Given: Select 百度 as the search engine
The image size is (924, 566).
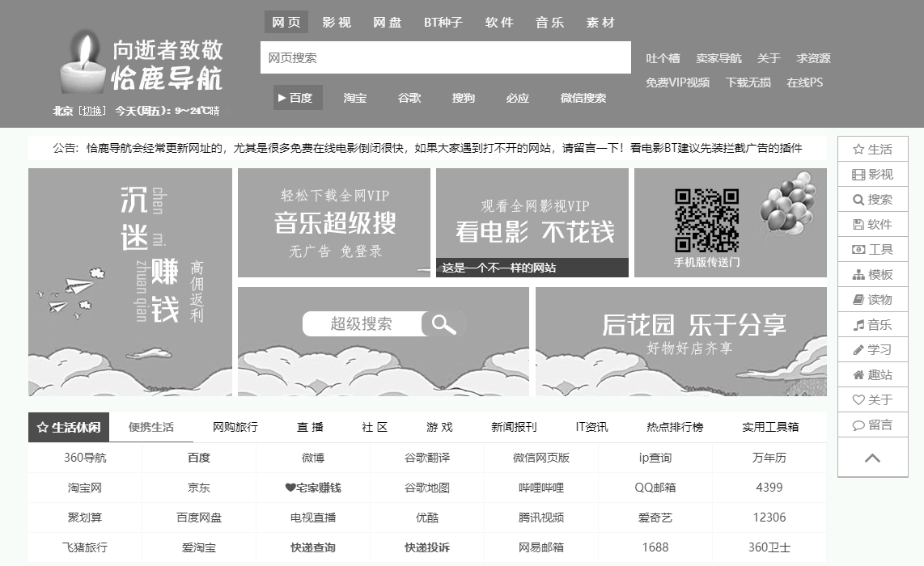Looking at the screenshot, I should click(x=298, y=98).
